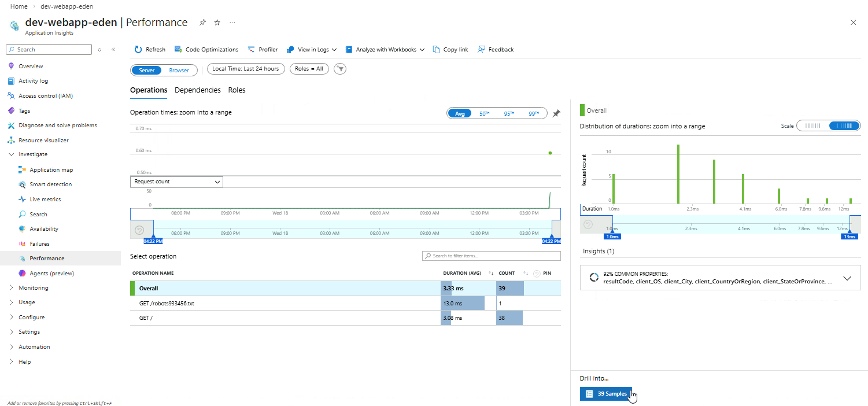
Task: Open Application map in sidebar
Action: pos(51,170)
